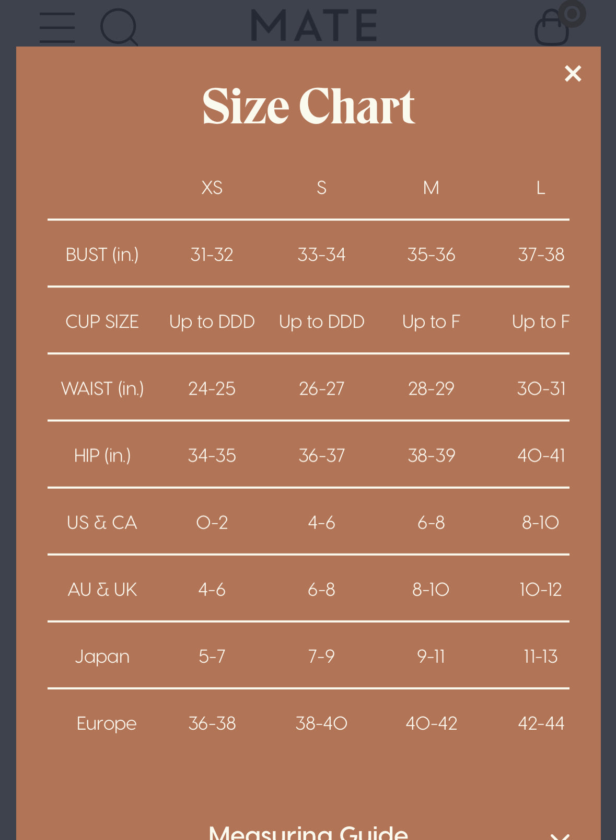Click the US & CA row label

[x=102, y=522]
